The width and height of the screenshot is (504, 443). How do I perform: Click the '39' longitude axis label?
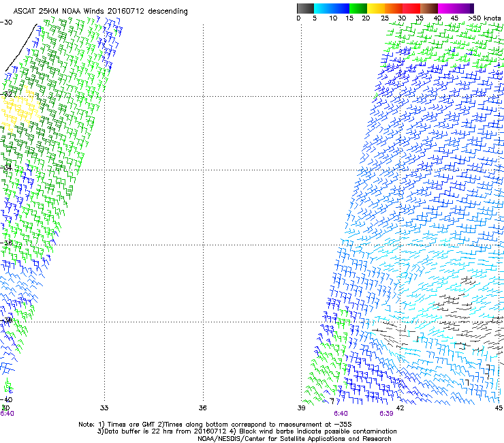[301, 408]
